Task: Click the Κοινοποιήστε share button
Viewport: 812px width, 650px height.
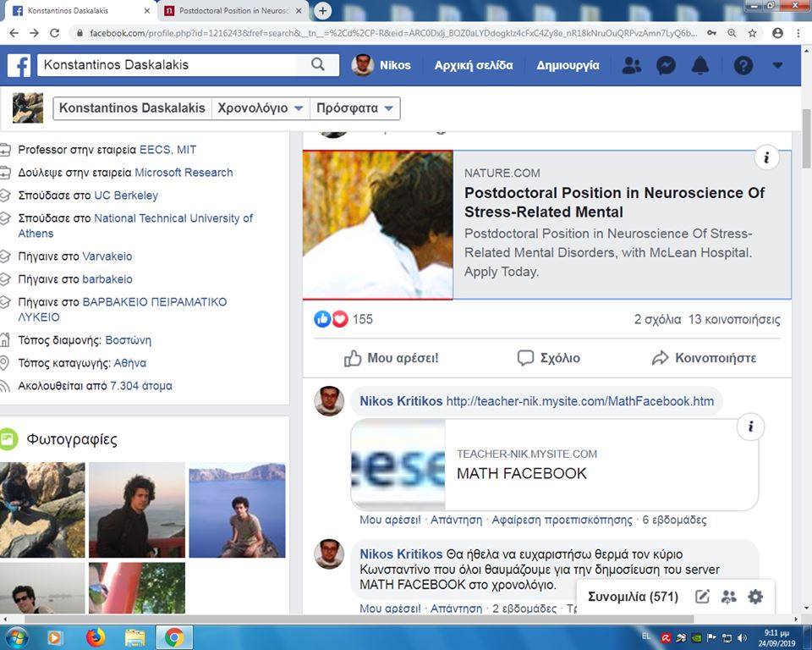Action: point(705,358)
